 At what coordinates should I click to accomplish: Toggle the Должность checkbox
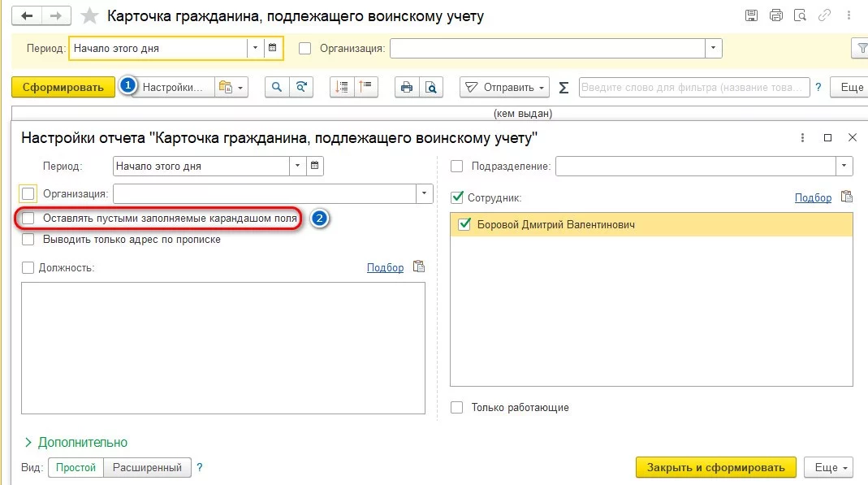pos(28,268)
